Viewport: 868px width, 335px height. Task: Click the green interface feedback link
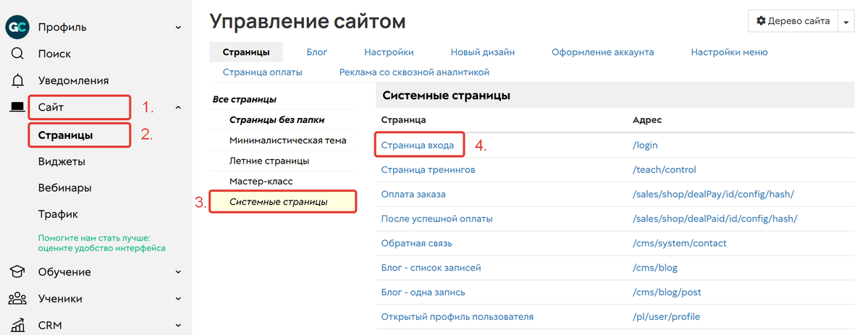click(x=102, y=242)
